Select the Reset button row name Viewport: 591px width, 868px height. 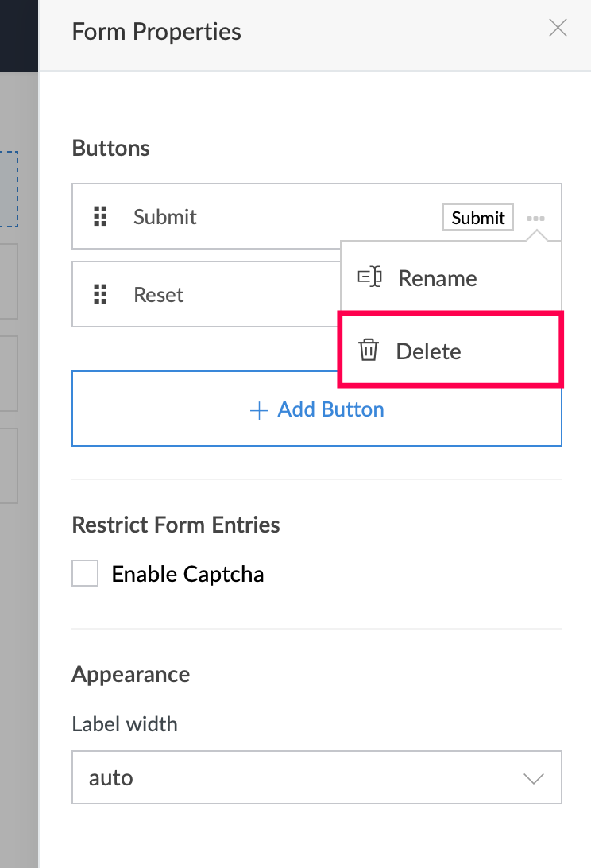click(159, 295)
